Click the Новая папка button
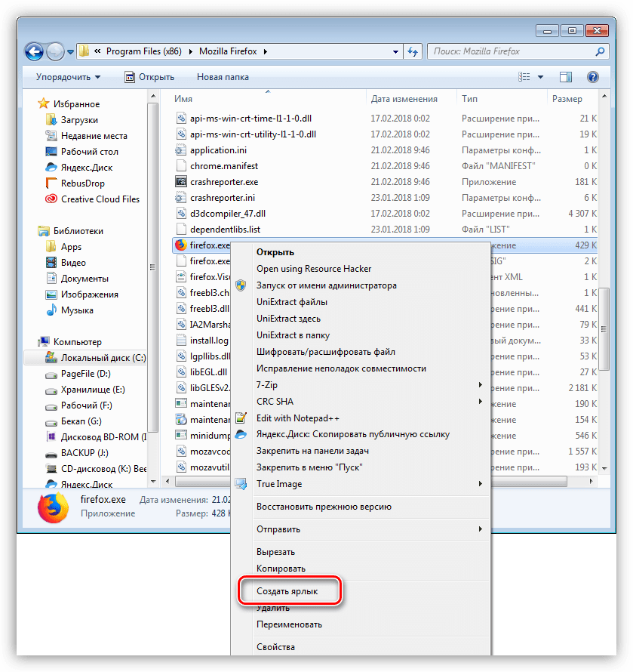The image size is (633, 672). [223, 77]
